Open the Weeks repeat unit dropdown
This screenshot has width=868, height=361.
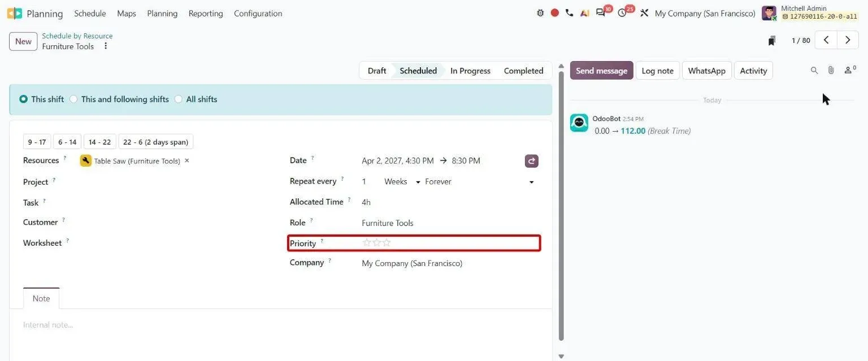coord(402,182)
